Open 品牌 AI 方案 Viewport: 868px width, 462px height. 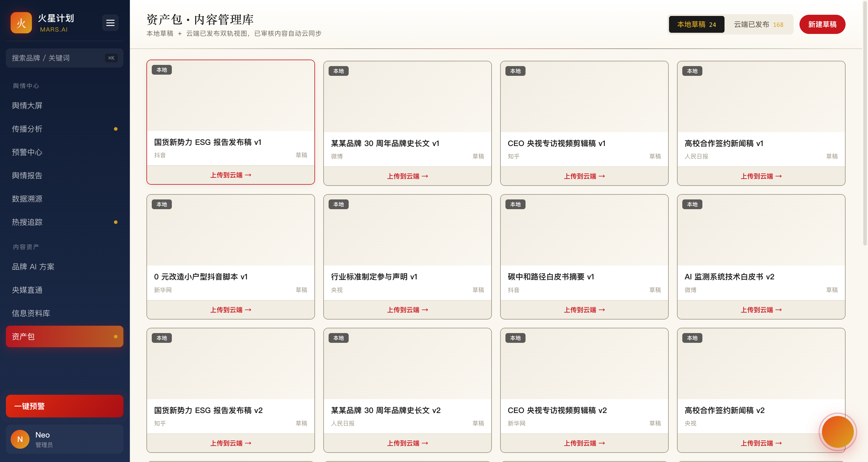point(64,267)
